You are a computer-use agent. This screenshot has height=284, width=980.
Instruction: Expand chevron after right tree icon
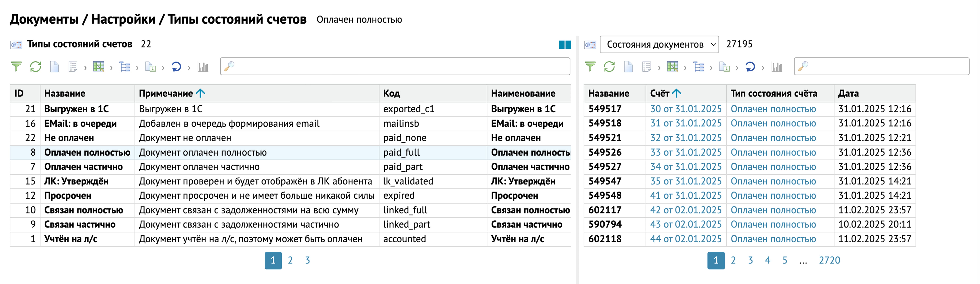tap(711, 68)
